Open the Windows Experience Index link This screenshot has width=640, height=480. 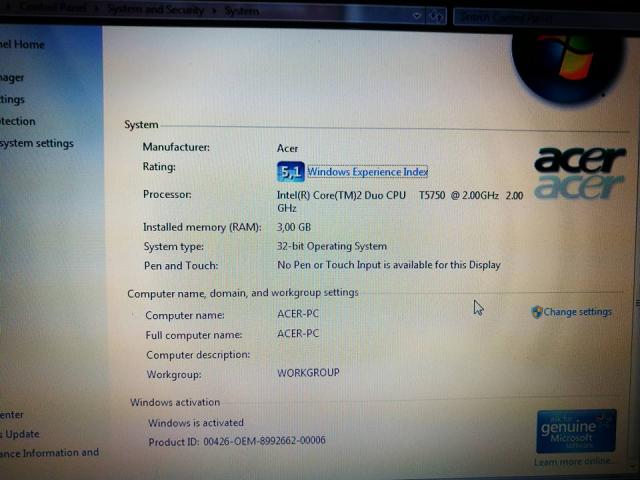(x=367, y=172)
